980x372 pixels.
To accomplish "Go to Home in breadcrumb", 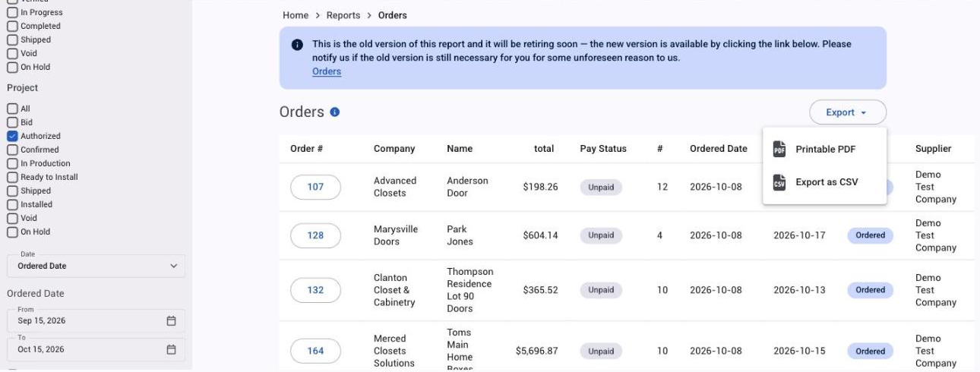I will [x=296, y=15].
